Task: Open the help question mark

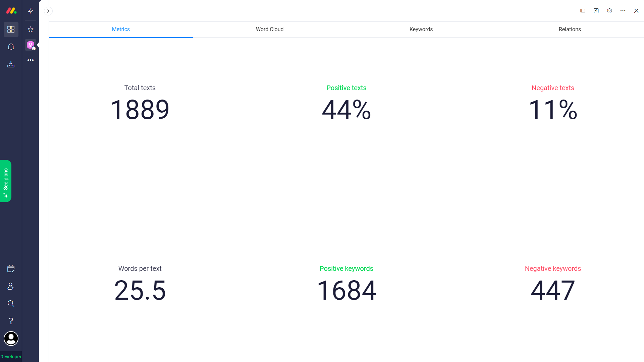Action: (x=11, y=321)
